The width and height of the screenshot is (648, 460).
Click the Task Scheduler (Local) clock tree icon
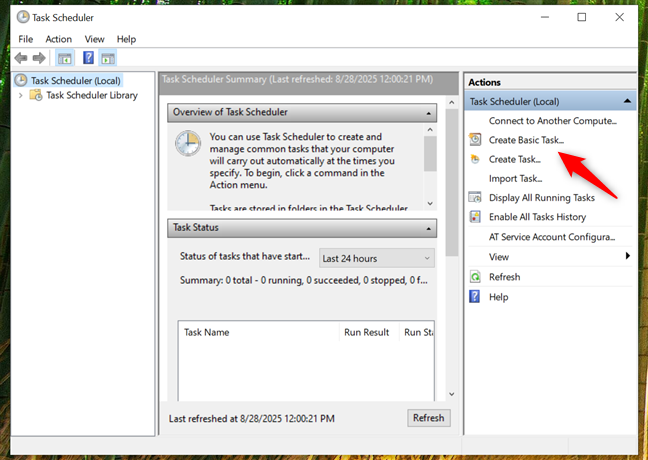tap(21, 80)
